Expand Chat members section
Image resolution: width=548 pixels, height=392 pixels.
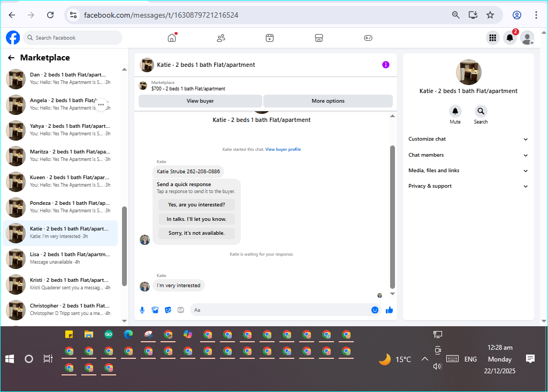468,155
